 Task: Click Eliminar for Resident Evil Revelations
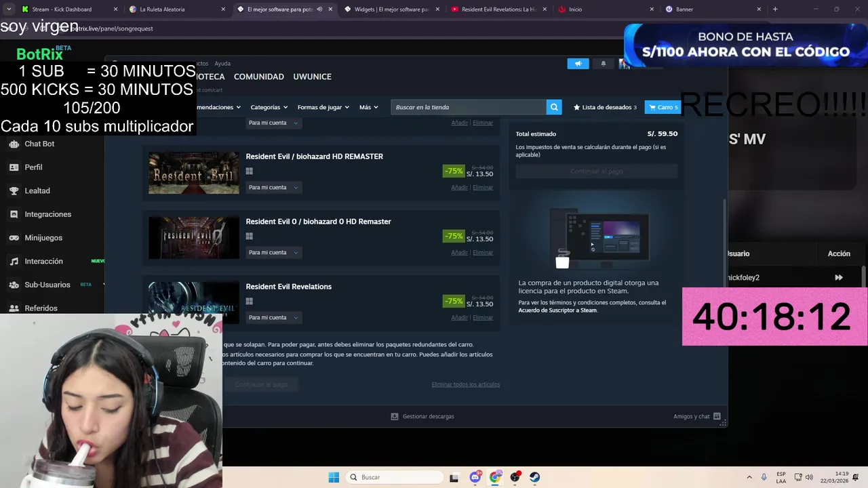click(x=483, y=317)
